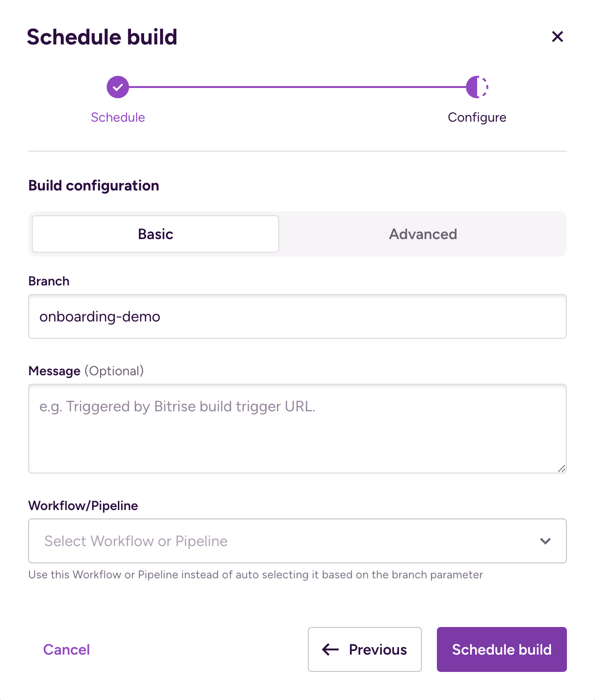The height and width of the screenshot is (700, 595).
Task: Go back using the Previous button label
Action: [x=378, y=649]
